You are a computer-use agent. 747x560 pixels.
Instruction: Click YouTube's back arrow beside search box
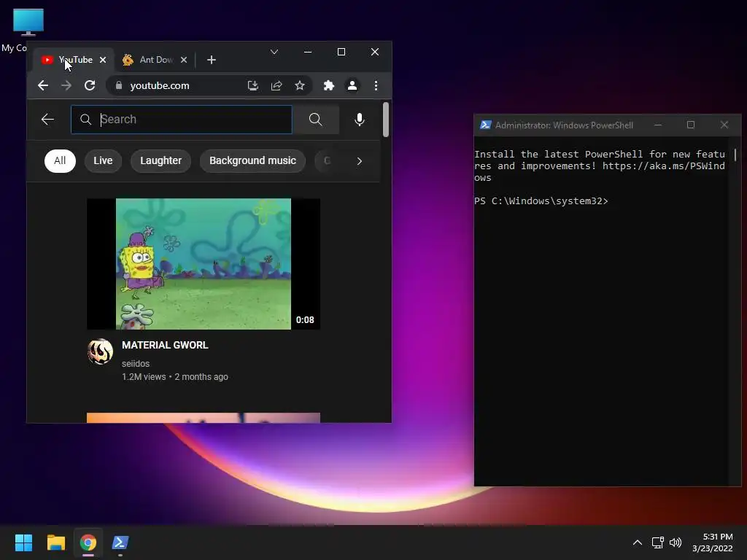[x=47, y=120]
